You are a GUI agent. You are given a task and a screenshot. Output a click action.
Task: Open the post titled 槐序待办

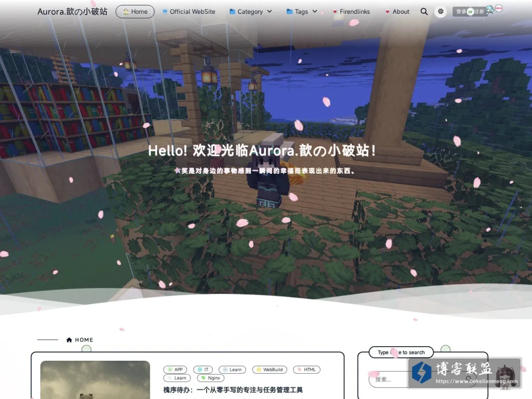[233, 390]
